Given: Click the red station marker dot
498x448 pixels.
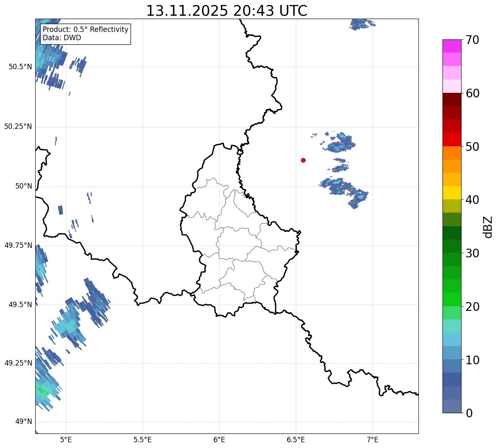Looking at the screenshot, I should (303, 160).
